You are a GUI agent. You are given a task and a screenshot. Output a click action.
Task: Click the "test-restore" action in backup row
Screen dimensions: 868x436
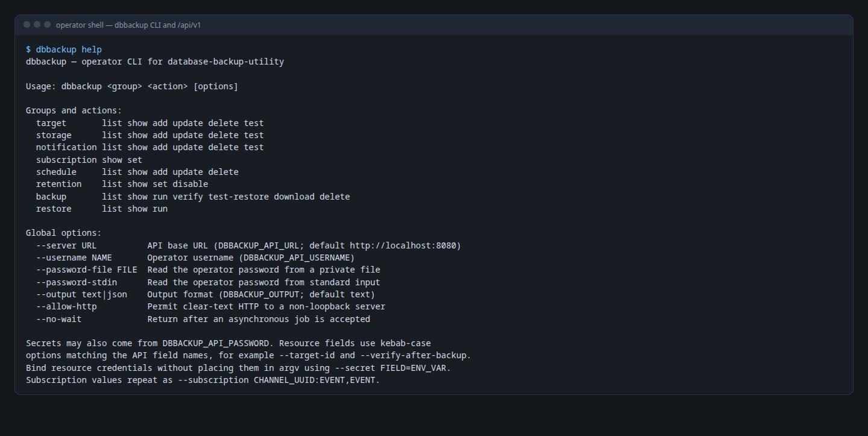[239, 197]
